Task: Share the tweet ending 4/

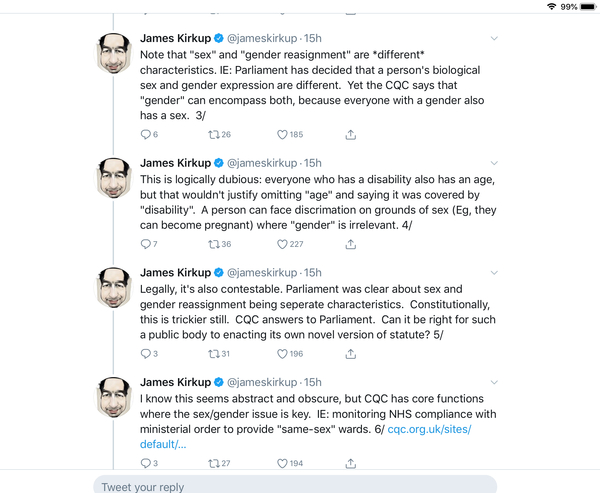Action: coord(351,244)
